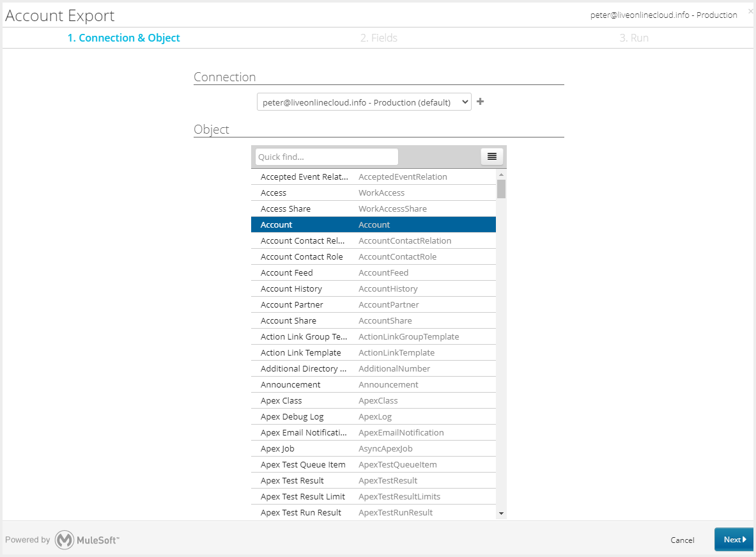This screenshot has width=756, height=557.
Task: Click inside the Quick find search field
Action: click(x=327, y=156)
